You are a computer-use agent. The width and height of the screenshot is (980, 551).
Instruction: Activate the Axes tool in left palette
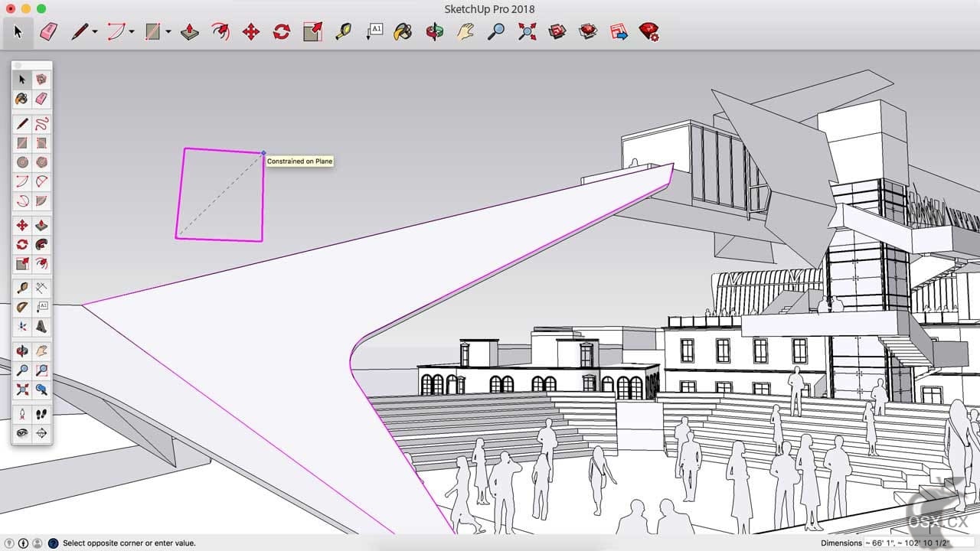(x=22, y=327)
